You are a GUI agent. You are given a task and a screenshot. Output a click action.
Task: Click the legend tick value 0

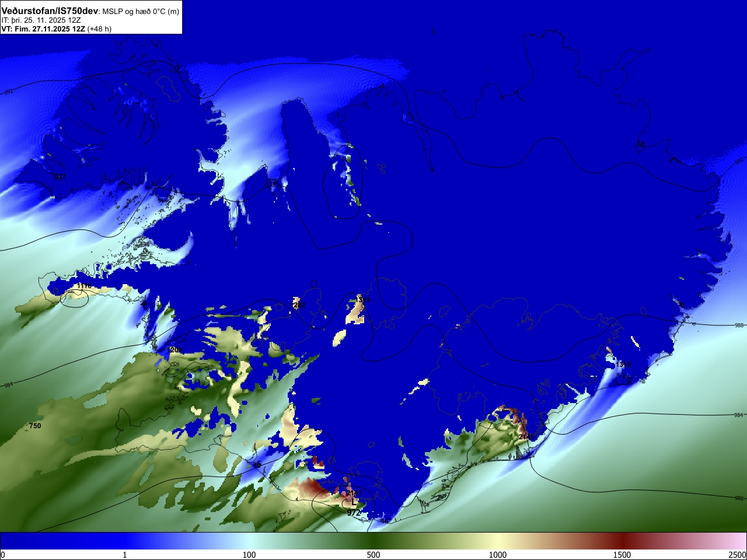point(3,555)
